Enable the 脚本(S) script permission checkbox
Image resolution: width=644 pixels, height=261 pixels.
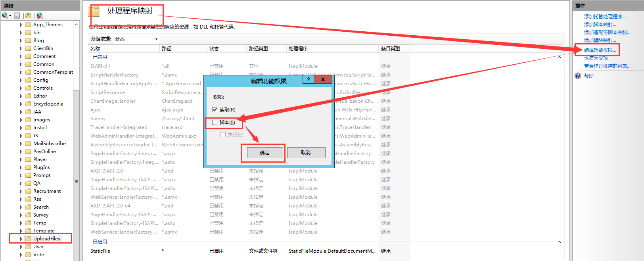click(215, 123)
